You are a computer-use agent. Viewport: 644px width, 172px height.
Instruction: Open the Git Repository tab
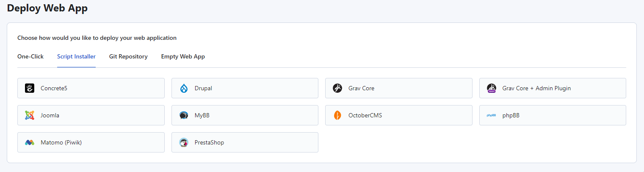(x=128, y=56)
